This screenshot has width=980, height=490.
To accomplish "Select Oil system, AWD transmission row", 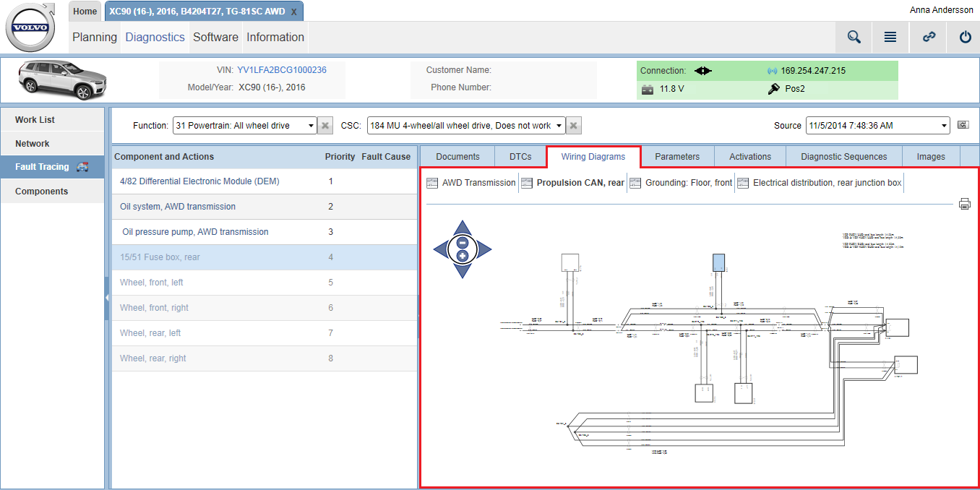I will [x=265, y=207].
